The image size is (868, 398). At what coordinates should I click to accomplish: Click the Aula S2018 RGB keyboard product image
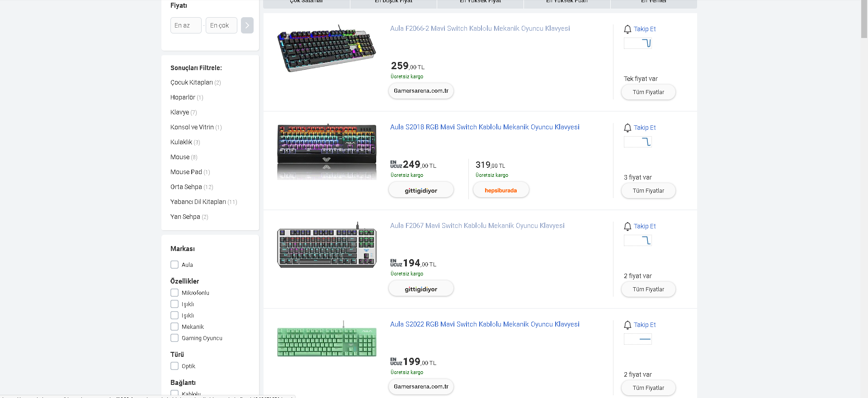[x=326, y=151]
